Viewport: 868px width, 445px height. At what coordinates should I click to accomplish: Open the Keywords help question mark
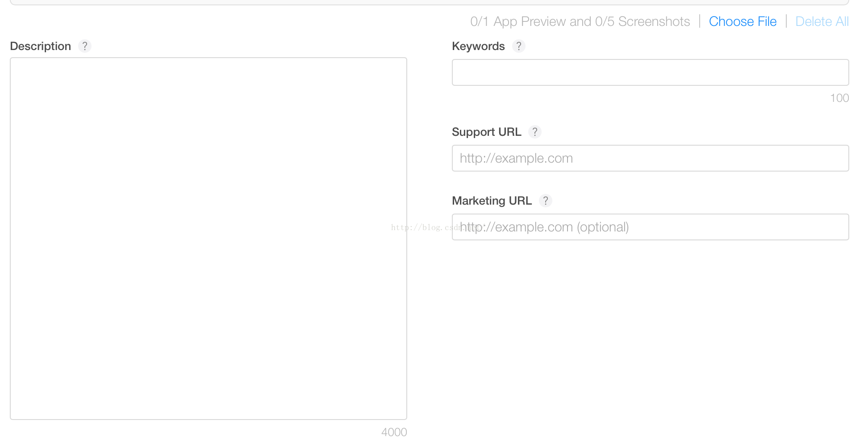click(518, 46)
